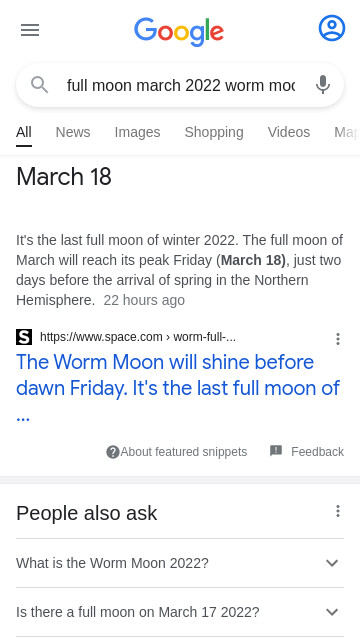Image resolution: width=360 pixels, height=640 pixels.
Task: Click the About featured snippets link
Action: click(184, 452)
